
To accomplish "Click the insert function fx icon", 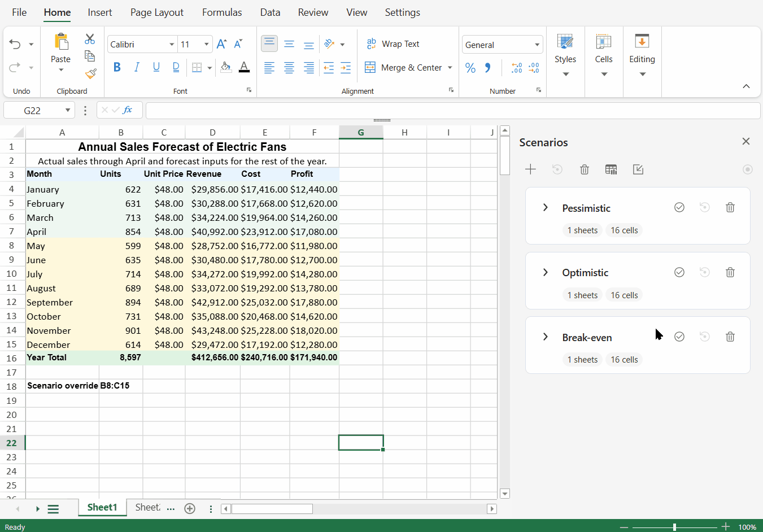I will pos(128,110).
